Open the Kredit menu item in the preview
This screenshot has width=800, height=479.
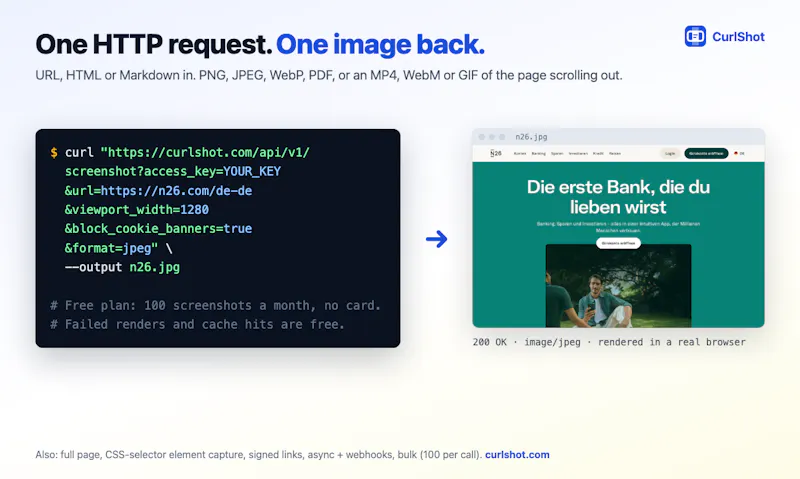coord(598,154)
